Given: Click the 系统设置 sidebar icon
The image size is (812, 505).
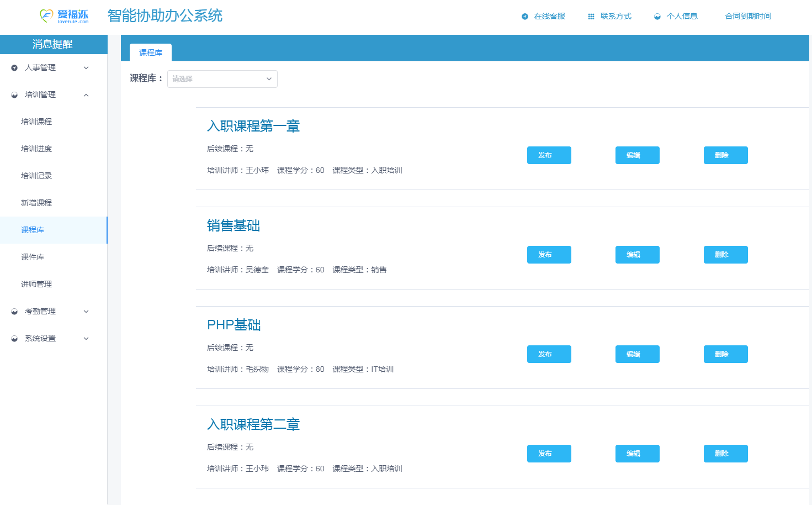Looking at the screenshot, I should pos(13,338).
